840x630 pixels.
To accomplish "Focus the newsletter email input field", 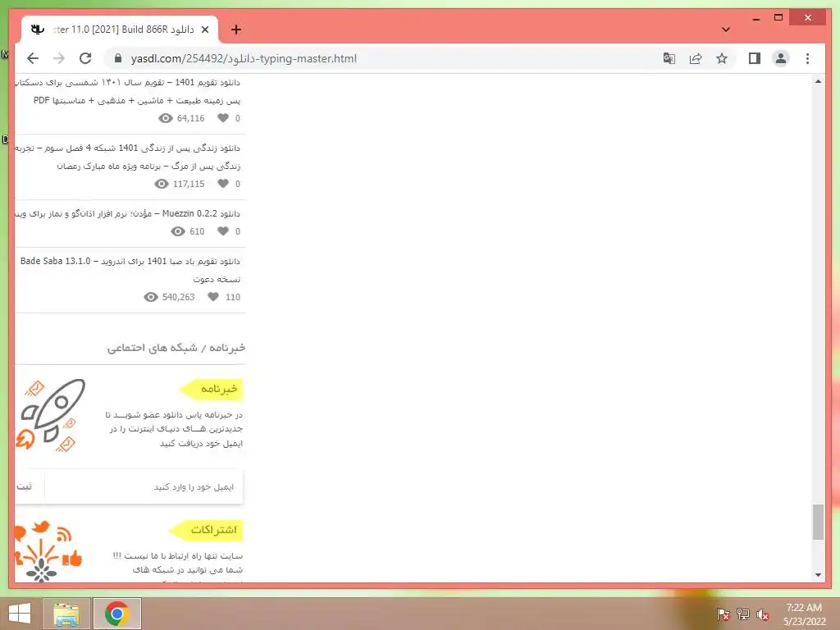I will (x=144, y=486).
